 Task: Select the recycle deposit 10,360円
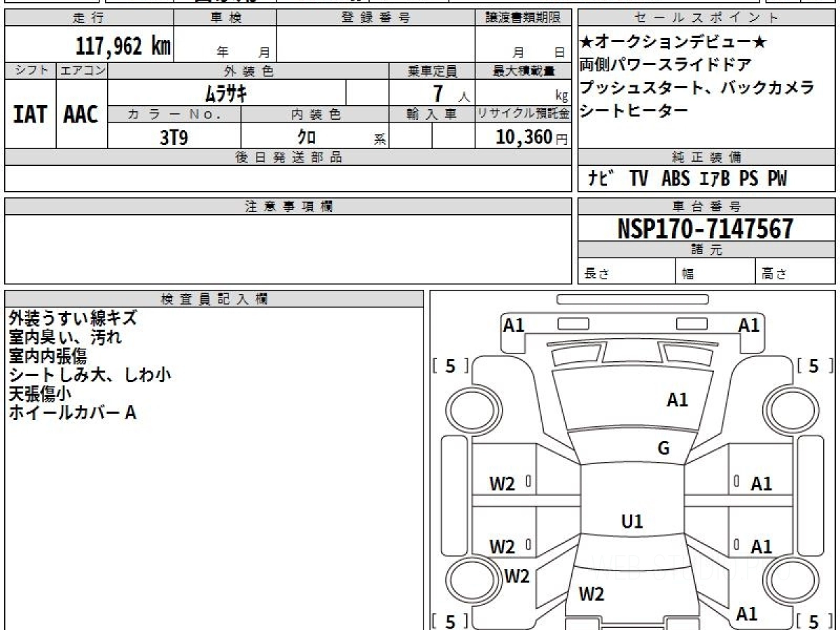(x=531, y=137)
